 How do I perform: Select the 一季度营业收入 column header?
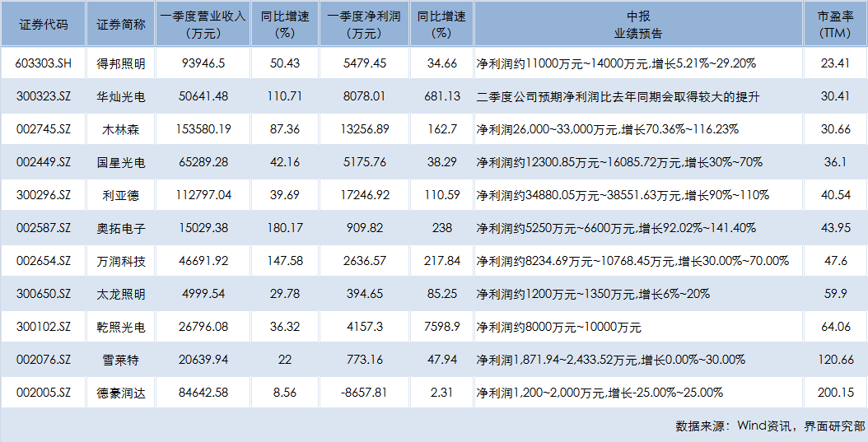203,25
